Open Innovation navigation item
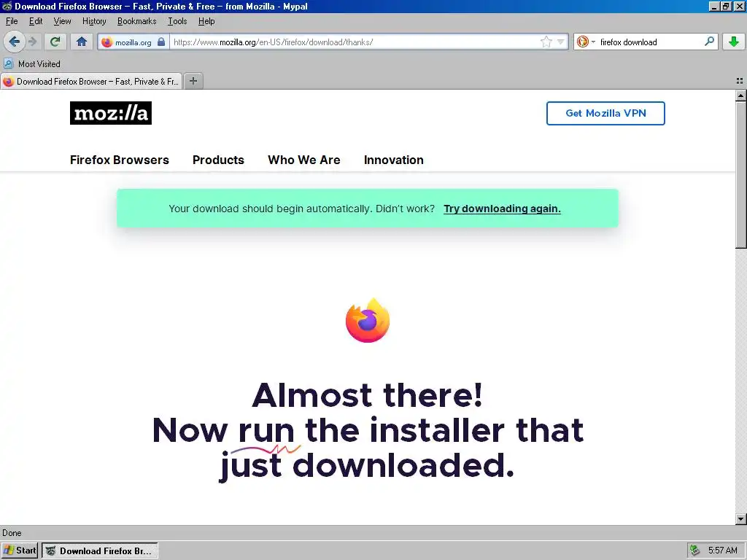This screenshot has height=560, width=747. click(393, 160)
